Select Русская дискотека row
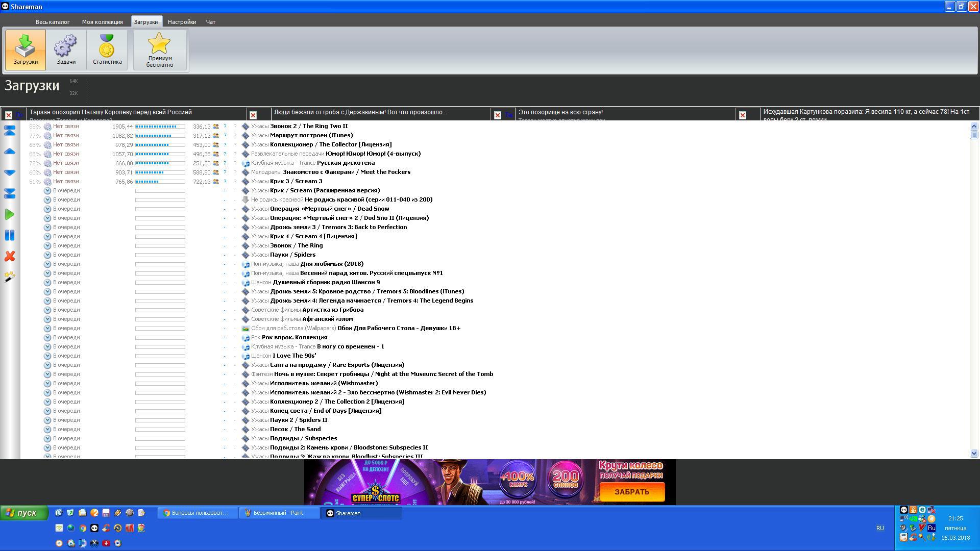Screen dimensions: 980x551 coord(346,163)
